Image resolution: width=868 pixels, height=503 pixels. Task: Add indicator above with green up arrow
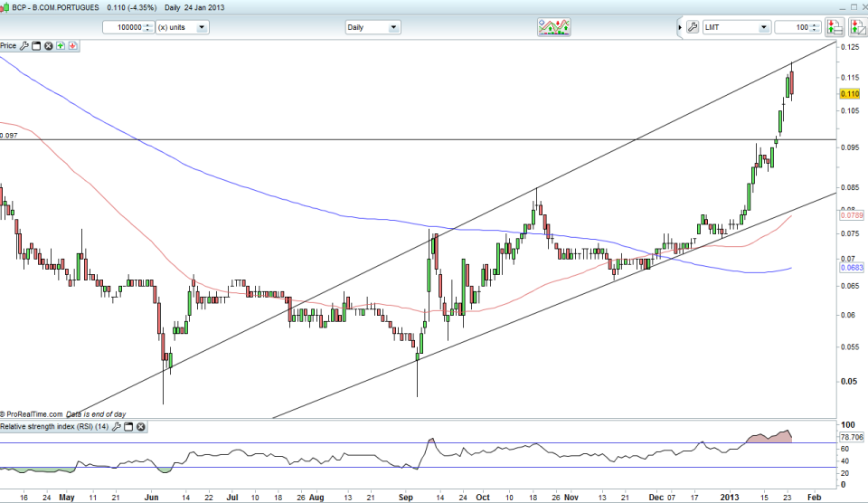tap(61, 46)
